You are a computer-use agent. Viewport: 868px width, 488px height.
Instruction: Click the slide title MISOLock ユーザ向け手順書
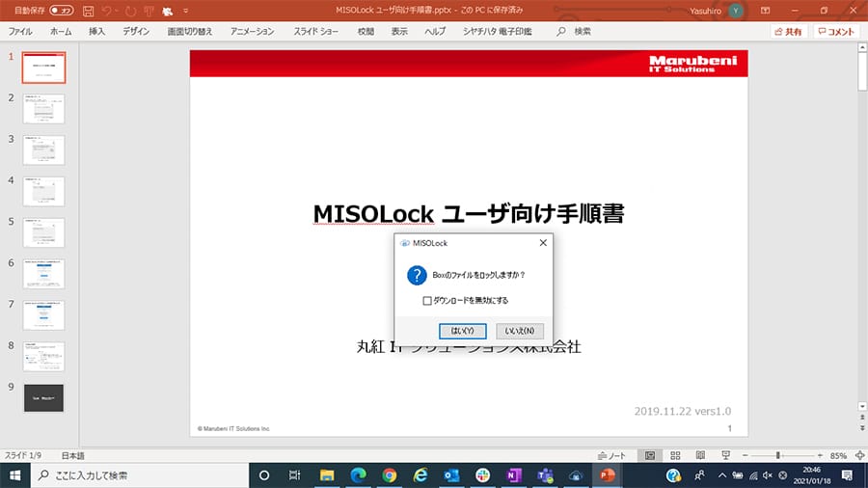pyautogui.click(x=469, y=214)
